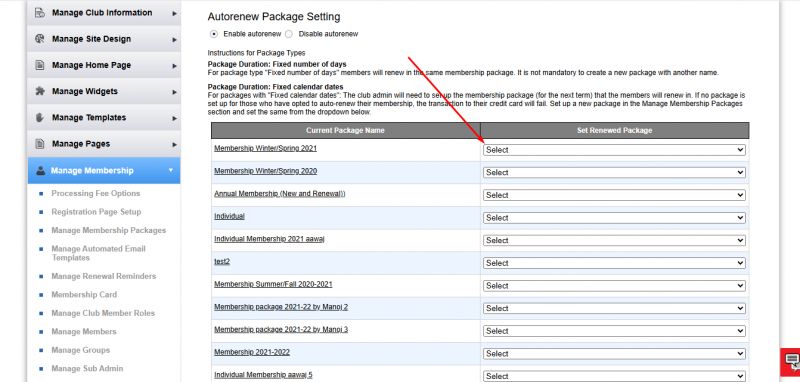Viewport: 800px width, 382px height.
Task: Open Manage Sub Admin
Action: point(87,368)
